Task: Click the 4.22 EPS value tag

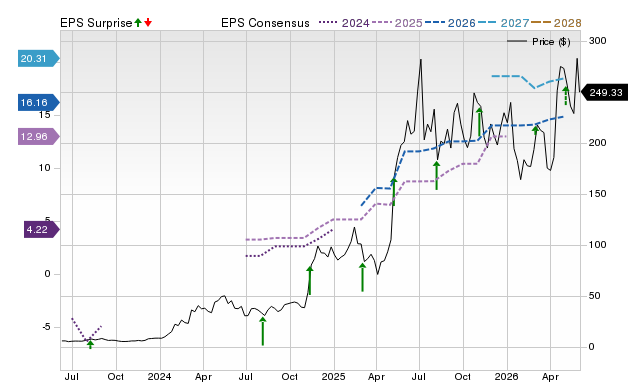Action: (x=42, y=229)
